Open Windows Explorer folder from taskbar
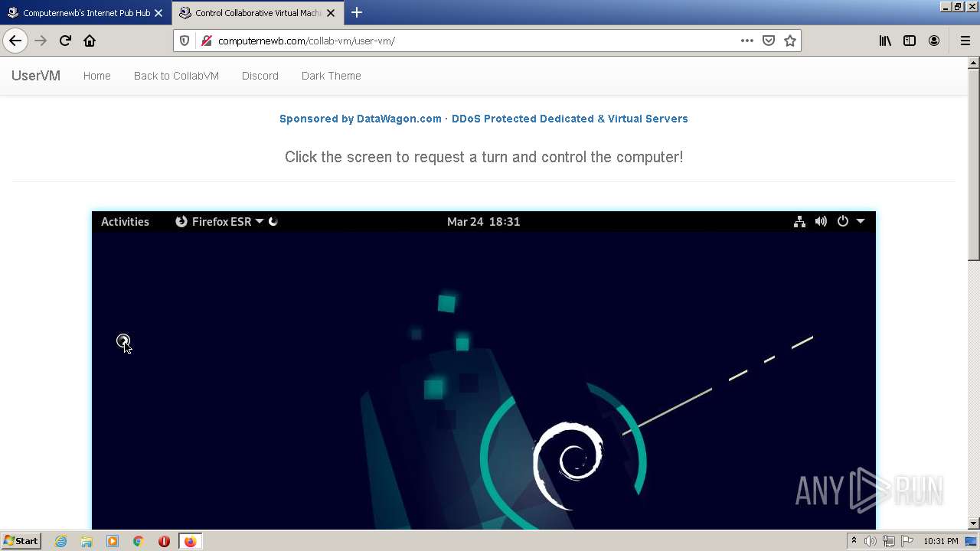Viewport: 980px width, 551px height. coord(87,541)
